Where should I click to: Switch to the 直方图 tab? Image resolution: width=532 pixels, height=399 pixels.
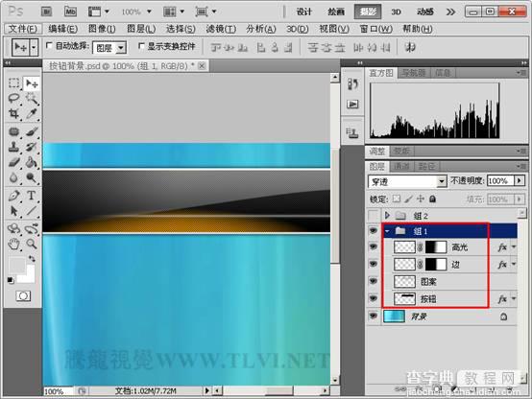click(381, 73)
